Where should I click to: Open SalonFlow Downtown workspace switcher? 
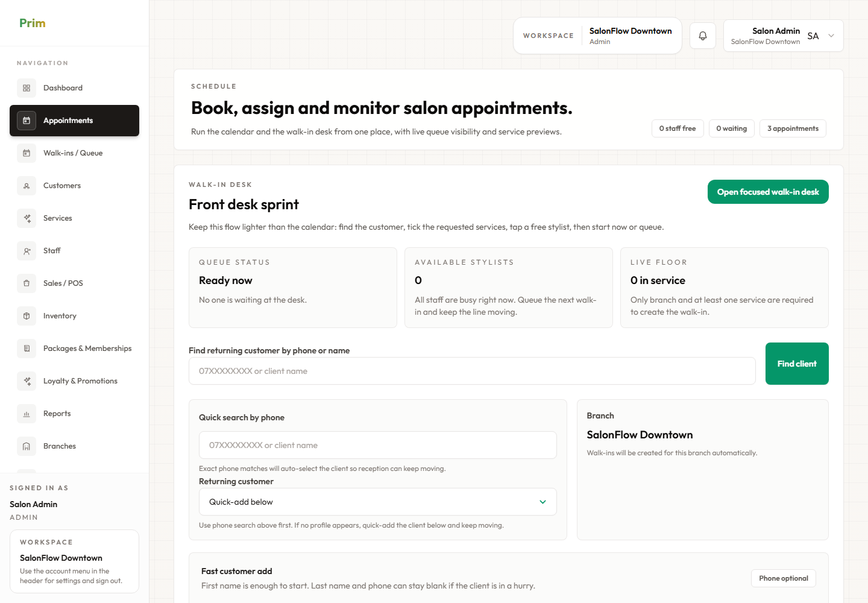[x=597, y=36]
